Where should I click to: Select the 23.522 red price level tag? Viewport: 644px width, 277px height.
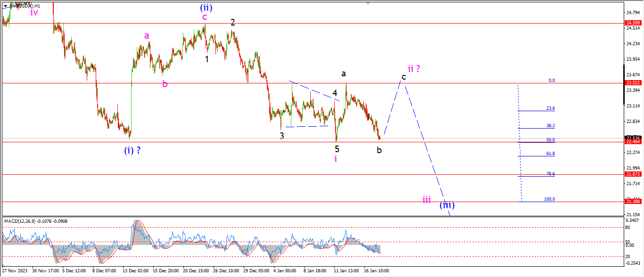(632, 83)
